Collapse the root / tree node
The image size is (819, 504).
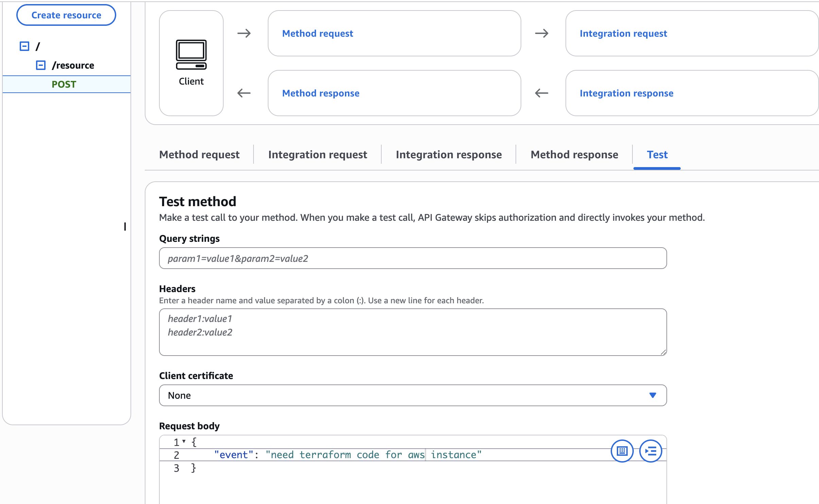(24, 46)
